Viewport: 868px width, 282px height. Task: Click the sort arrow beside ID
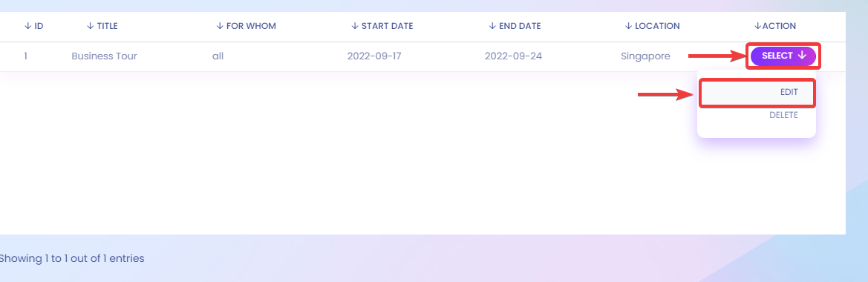27,26
